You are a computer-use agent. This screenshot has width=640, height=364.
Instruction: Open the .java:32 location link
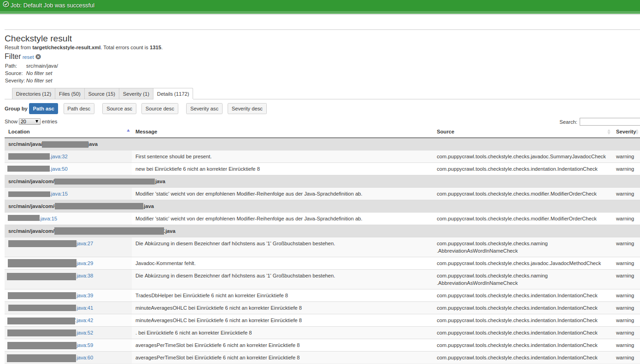tap(59, 157)
